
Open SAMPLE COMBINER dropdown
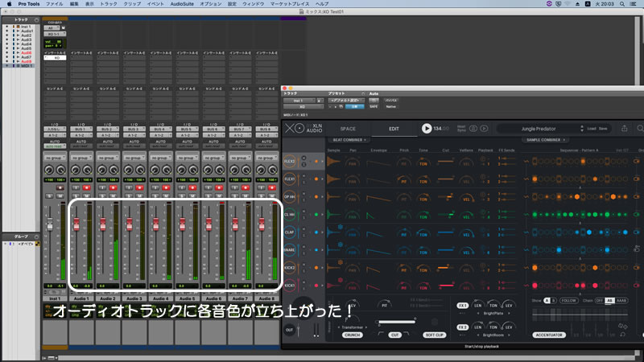[546, 140]
